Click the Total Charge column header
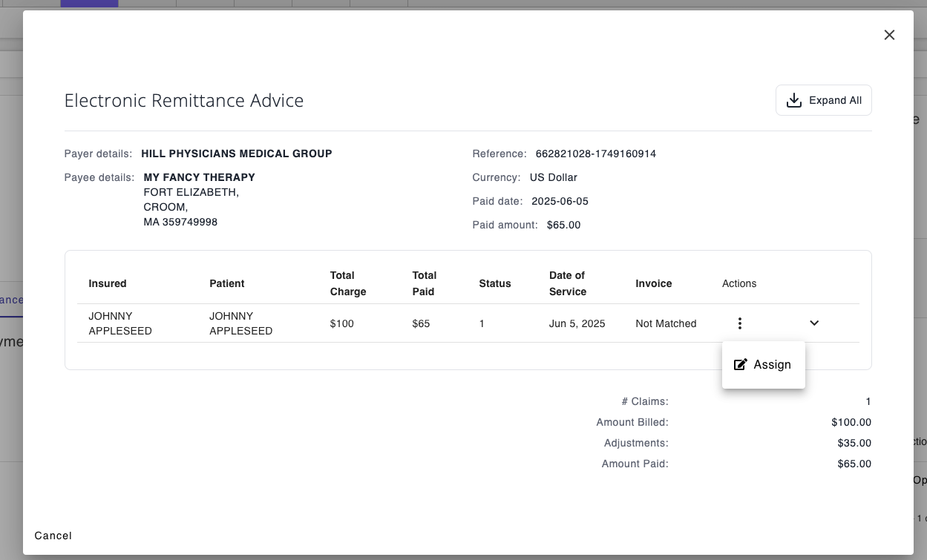927x560 pixels. [x=348, y=283]
